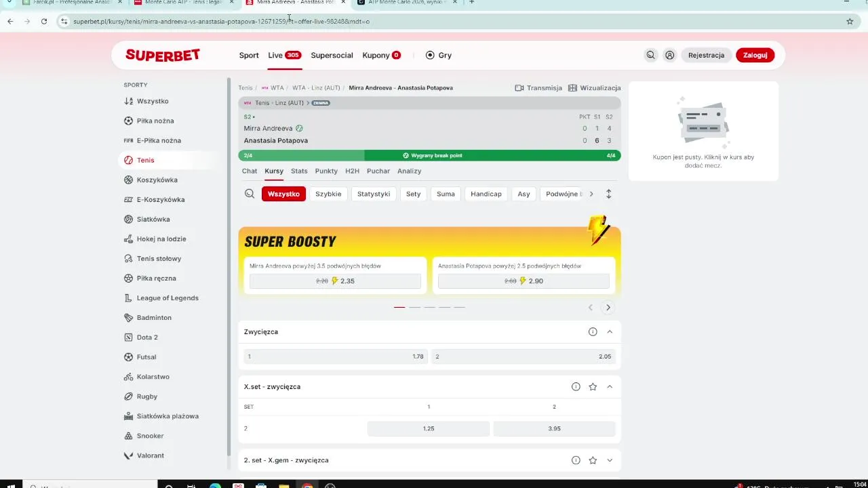
Task: Open the Wizualizacja match view
Action: 595,87
